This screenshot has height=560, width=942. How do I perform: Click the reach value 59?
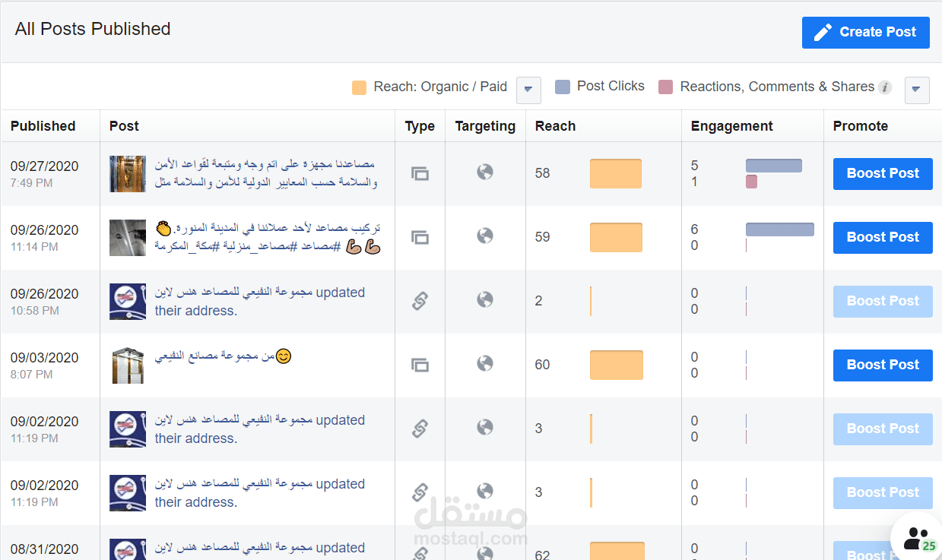click(x=542, y=237)
